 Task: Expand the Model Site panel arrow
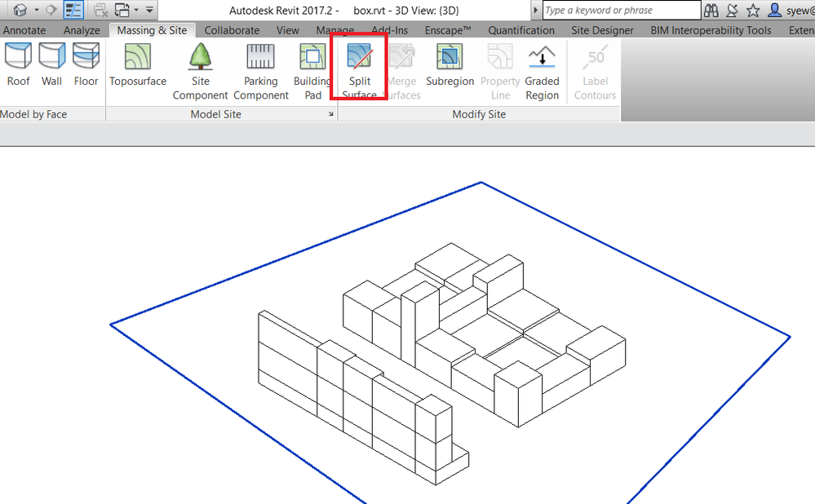[x=330, y=114]
